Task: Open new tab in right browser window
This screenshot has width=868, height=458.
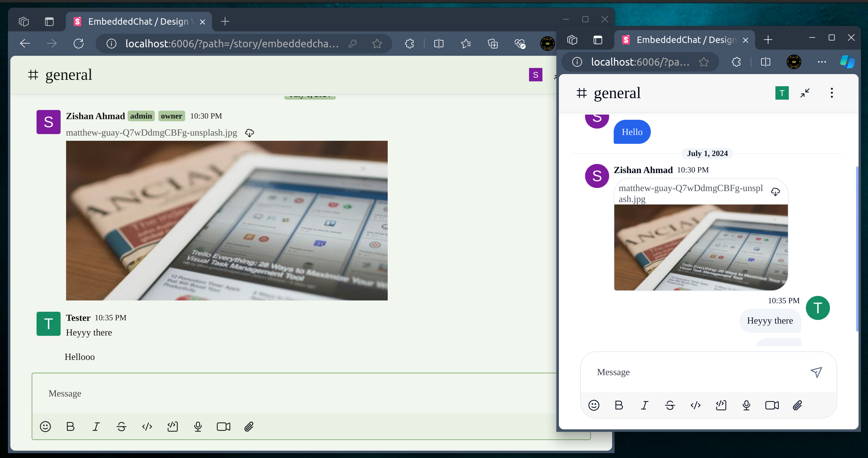Action: tap(768, 40)
